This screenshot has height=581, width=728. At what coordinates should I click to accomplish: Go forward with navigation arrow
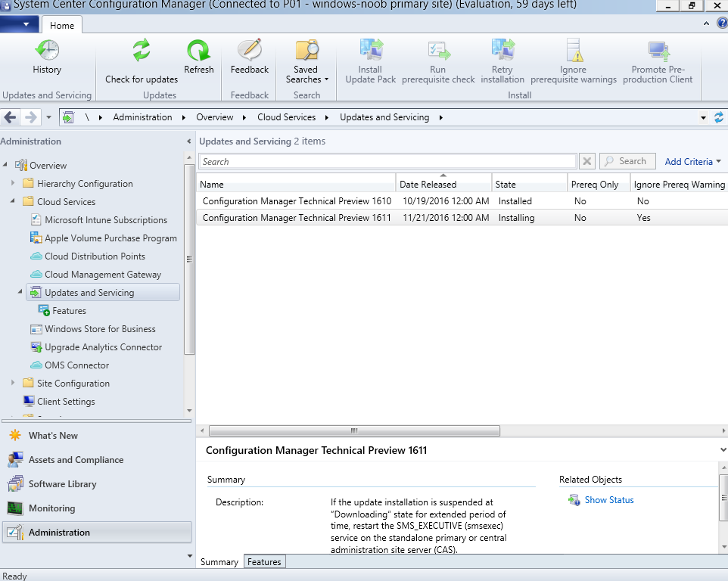tap(30, 117)
